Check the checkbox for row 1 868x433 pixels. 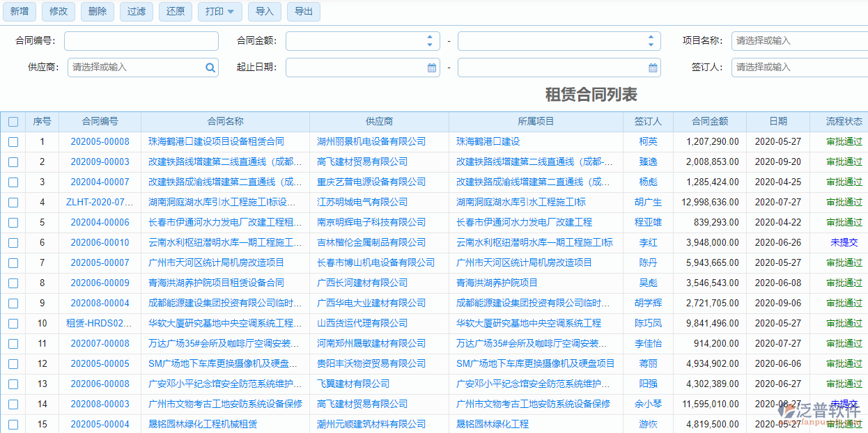pos(13,141)
